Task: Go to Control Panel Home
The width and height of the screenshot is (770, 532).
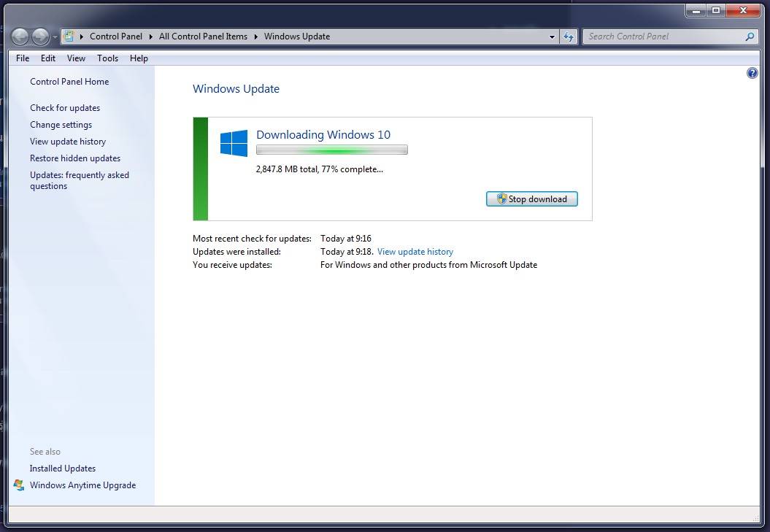Action: coord(69,82)
